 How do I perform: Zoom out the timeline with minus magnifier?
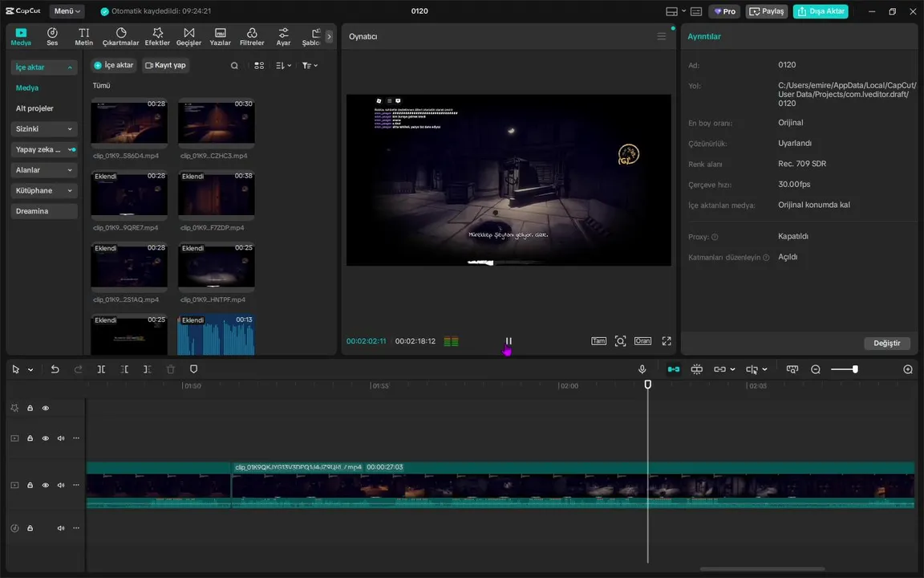click(x=816, y=369)
